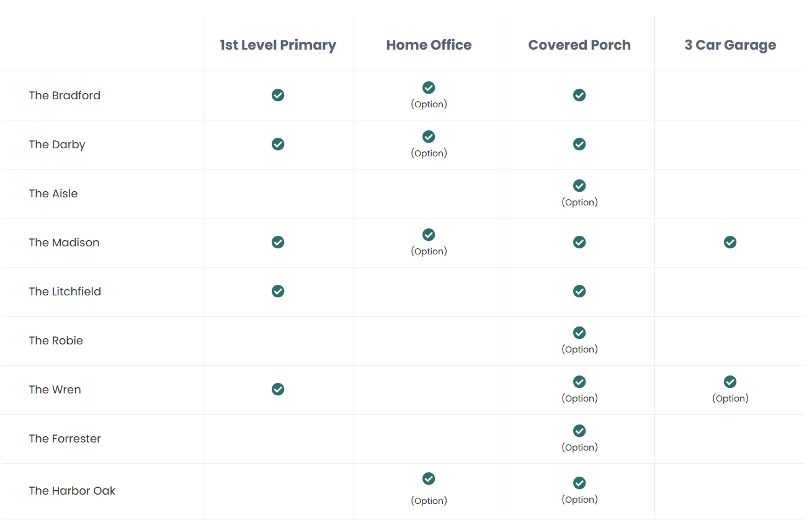Select the 3 Car Garage column header
Image resolution: width=812 pixels, height=525 pixels.
coord(730,45)
